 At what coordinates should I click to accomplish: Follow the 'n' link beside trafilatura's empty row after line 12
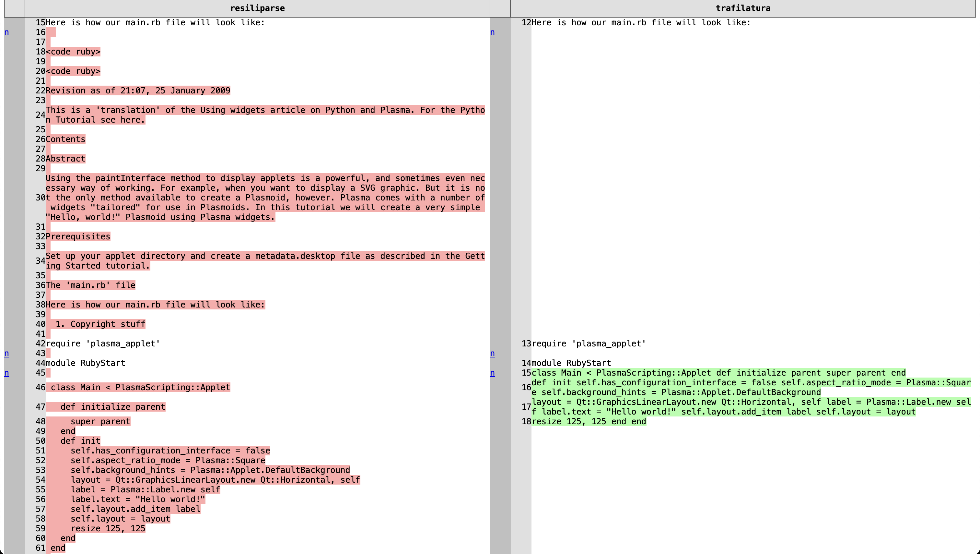pyautogui.click(x=492, y=32)
